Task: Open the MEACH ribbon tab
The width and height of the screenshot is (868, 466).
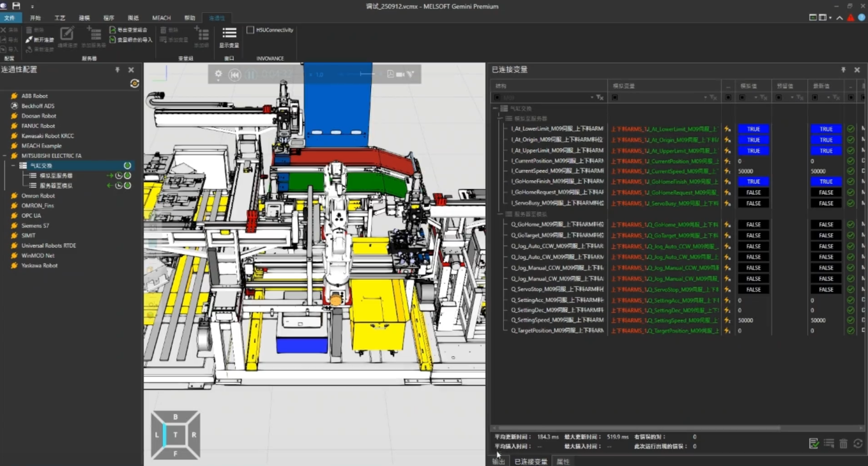Action: 161,18
